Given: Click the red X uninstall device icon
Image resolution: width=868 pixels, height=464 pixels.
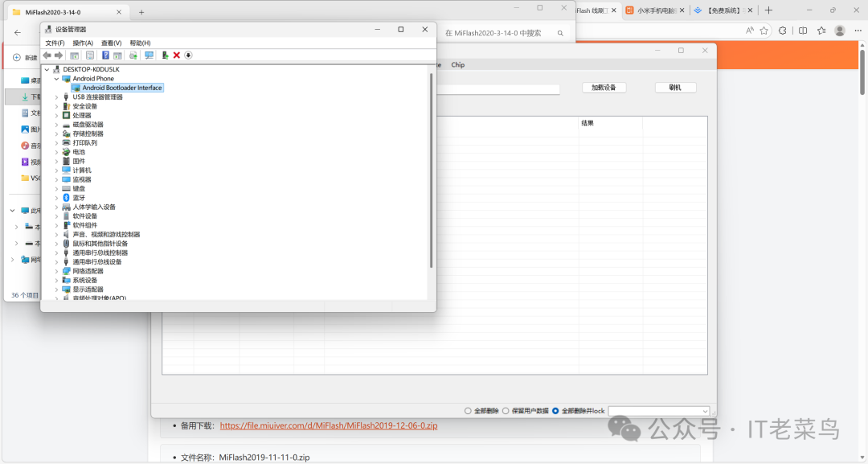Looking at the screenshot, I should pyautogui.click(x=176, y=55).
